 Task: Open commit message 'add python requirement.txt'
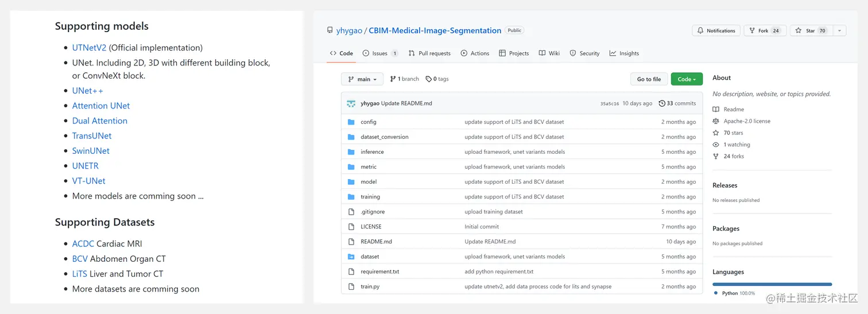[499, 271]
